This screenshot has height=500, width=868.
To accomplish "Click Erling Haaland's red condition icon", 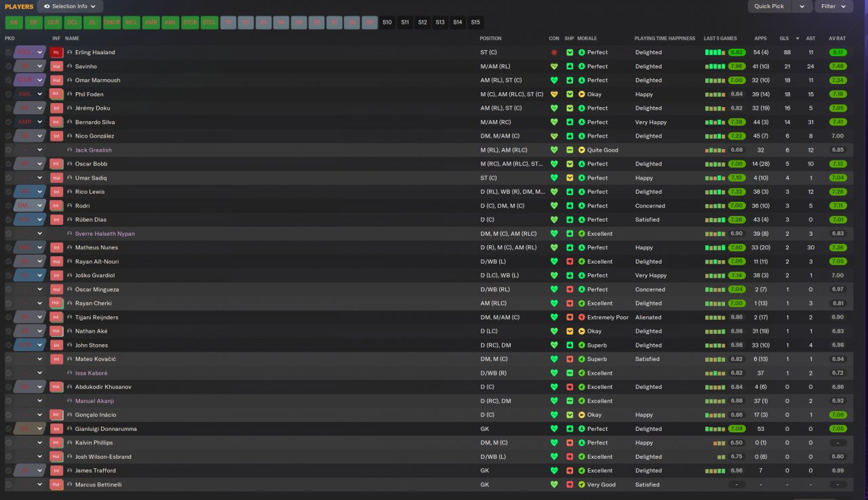I will [x=554, y=52].
